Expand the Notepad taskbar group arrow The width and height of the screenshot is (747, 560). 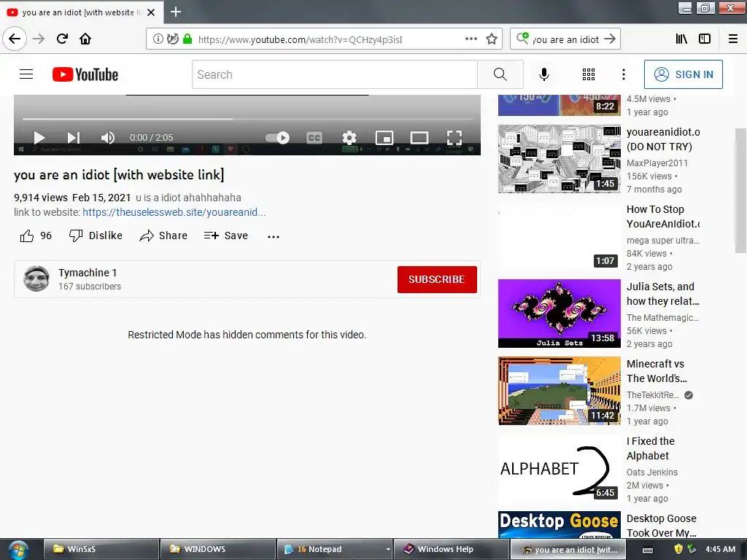388,549
